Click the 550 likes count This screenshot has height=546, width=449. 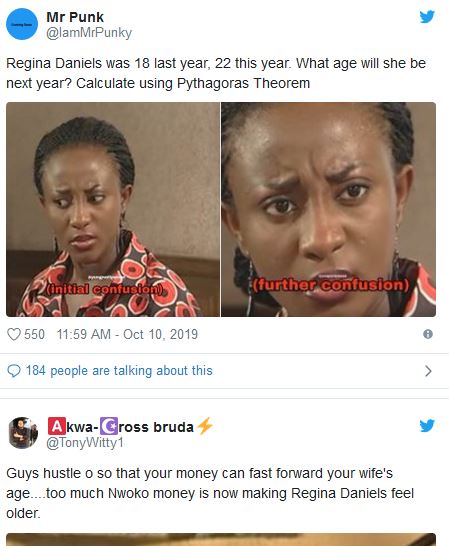click(34, 335)
